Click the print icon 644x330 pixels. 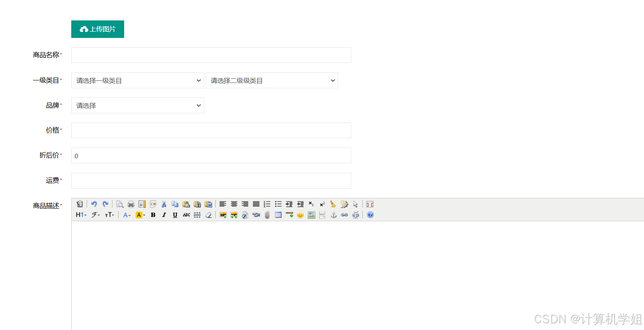coord(131,204)
